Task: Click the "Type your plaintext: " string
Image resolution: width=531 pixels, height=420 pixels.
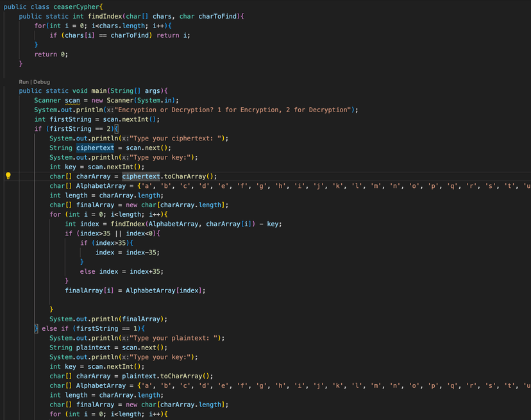Action: click(x=174, y=338)
